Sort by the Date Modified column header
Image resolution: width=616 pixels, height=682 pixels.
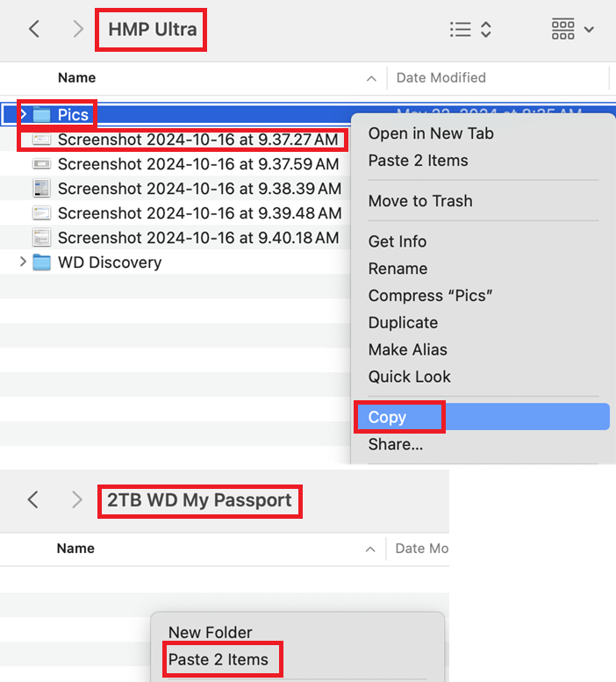[x=441, y=77]
